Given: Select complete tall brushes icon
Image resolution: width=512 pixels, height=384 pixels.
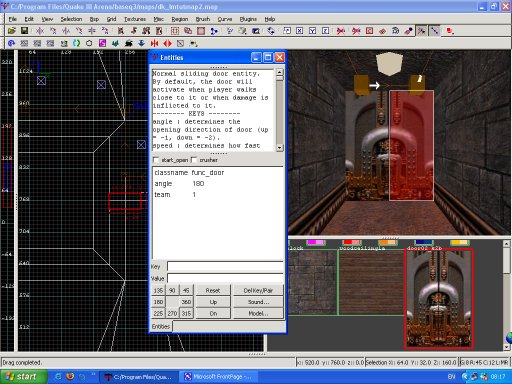Looking at the screenshot, I should (121, 31).
